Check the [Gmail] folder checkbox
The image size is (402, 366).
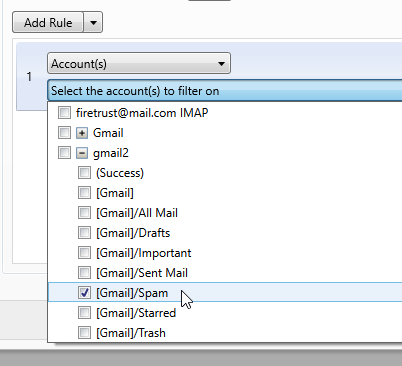[x=84, y=193]
